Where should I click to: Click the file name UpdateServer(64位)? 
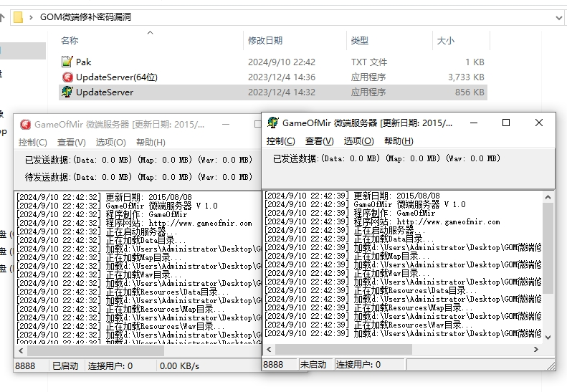(x=117, y=77)
